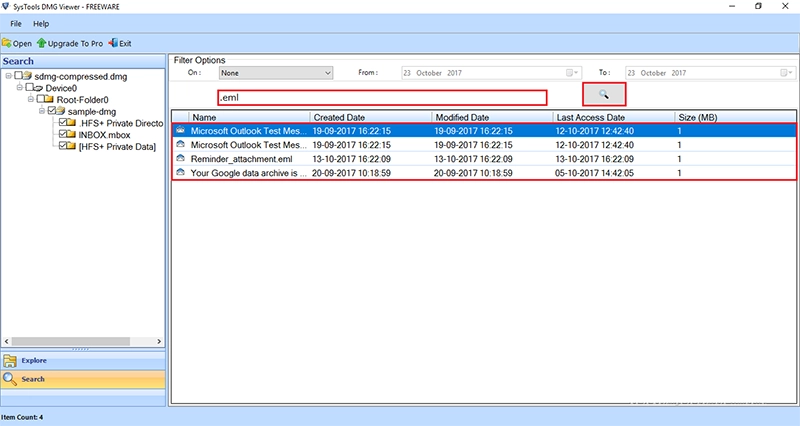This screenshot has height=426, width=800.
Task: Uncheck the sample-dmg checkbox
Action: 52,111
